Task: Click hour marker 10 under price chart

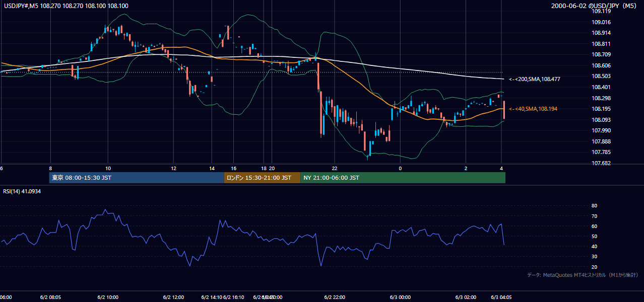Action: point(108,168)
